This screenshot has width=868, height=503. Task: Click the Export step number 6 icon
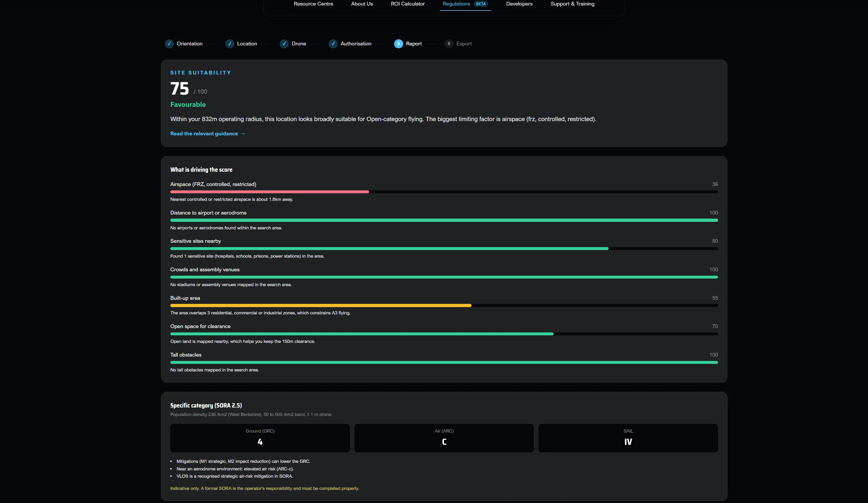pos(449,44)
